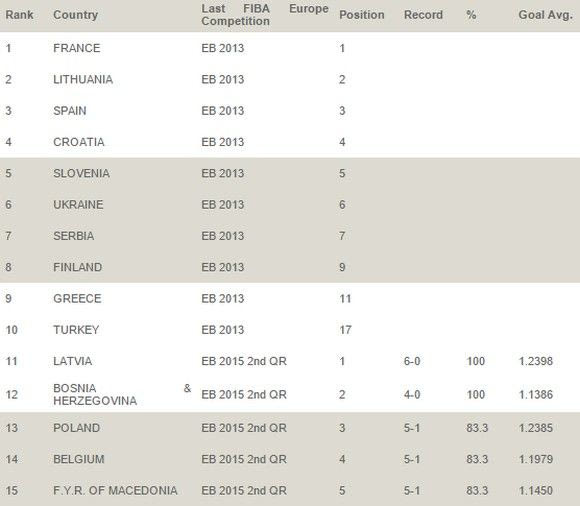
Task: Select the FINLAND country cell
Action: tap(77, 267)
